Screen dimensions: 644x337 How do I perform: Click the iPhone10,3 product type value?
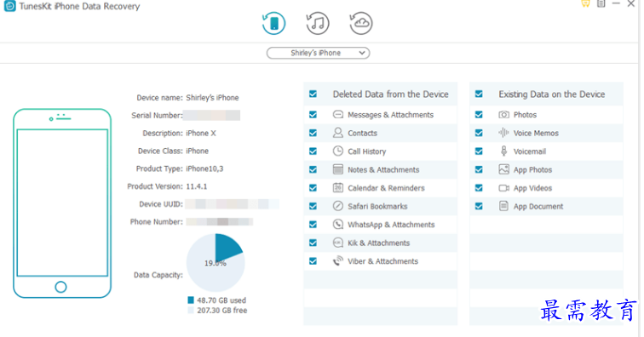[x=204, y=168]
